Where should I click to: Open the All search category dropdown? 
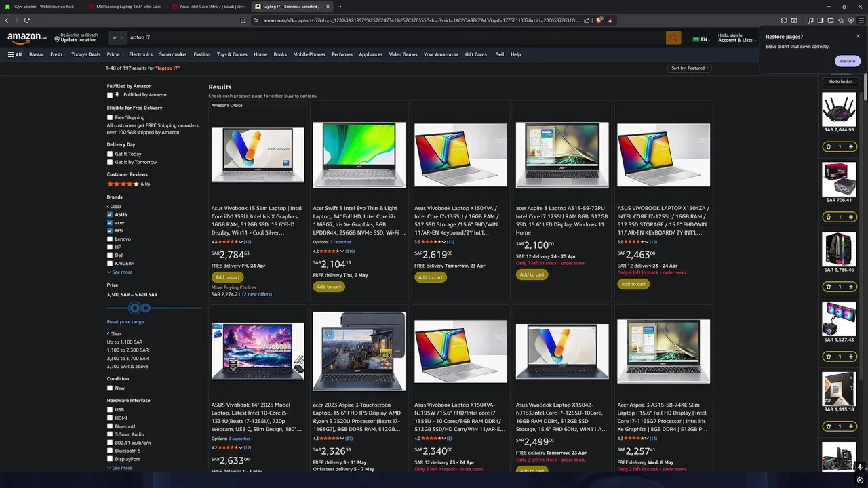[117, 38]
